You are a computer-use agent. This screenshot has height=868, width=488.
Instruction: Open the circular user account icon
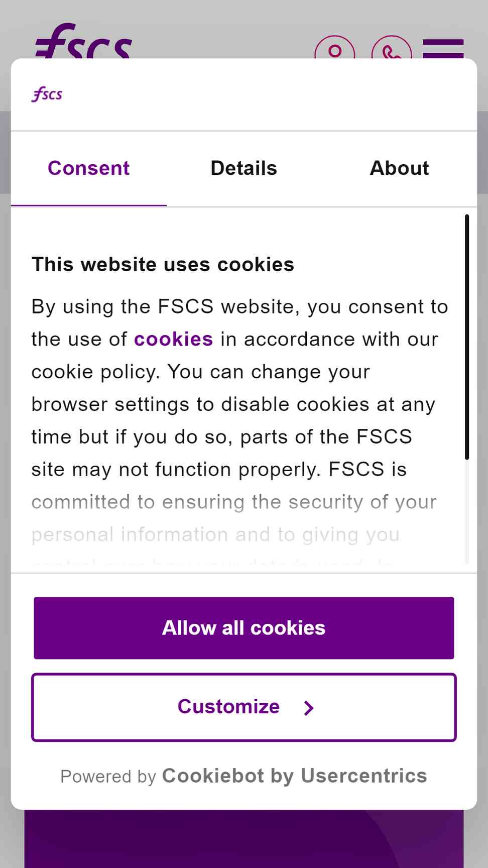[x=335, y=48]
